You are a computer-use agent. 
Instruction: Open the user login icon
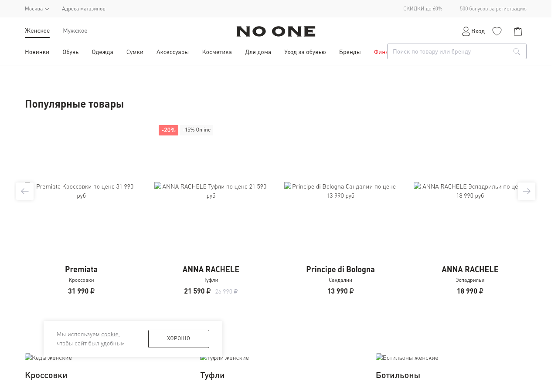pyautogui.click(x=466, y=31)
